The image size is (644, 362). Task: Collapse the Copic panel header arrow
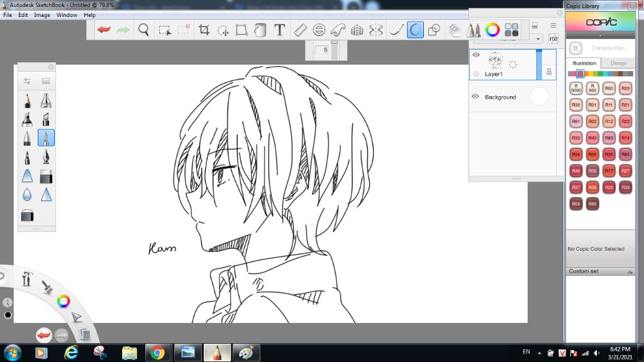[x=601, y=36]
